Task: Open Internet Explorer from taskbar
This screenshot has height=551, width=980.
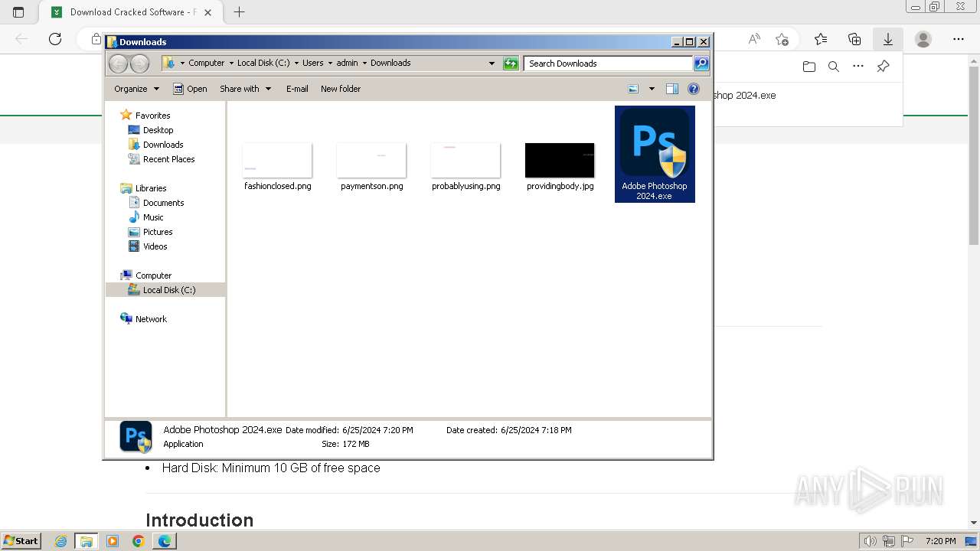Action: click(60, 541)
